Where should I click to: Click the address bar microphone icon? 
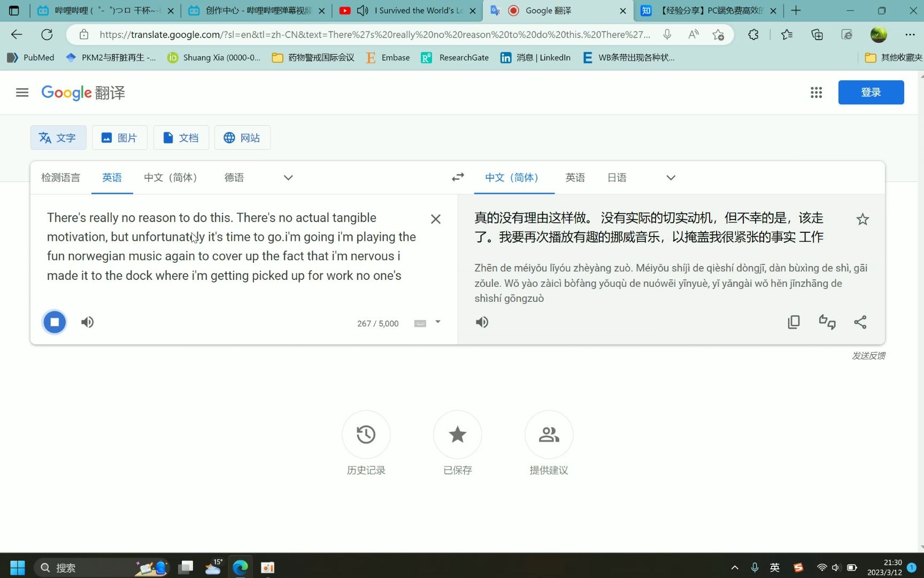(667, 35)
